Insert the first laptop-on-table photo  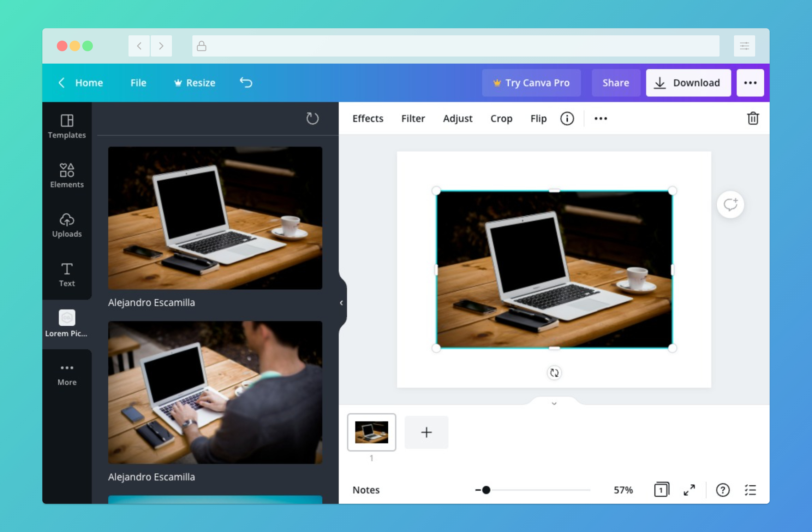click(215, 218)
